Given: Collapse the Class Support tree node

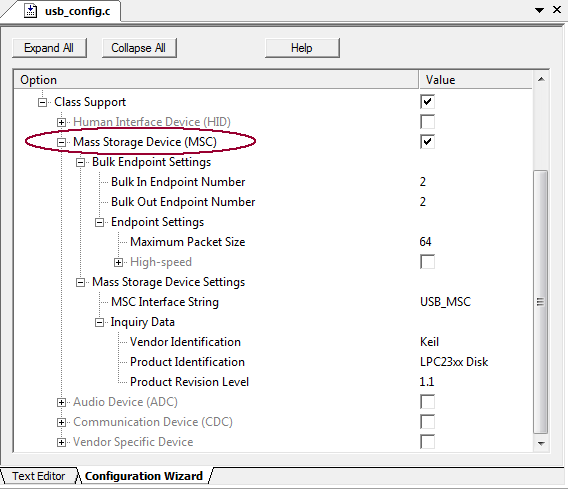Looking at the screenshot, I should tap(42, 103).
